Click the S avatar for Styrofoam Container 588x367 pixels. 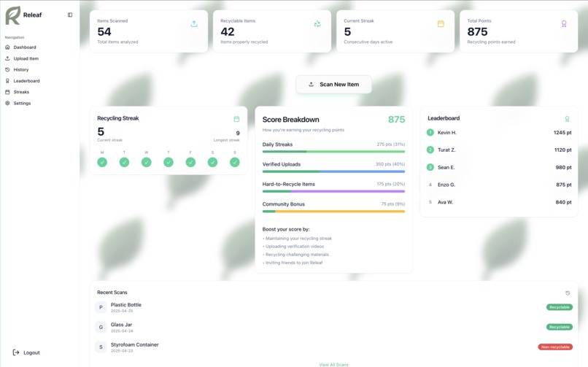pos(101,347)
